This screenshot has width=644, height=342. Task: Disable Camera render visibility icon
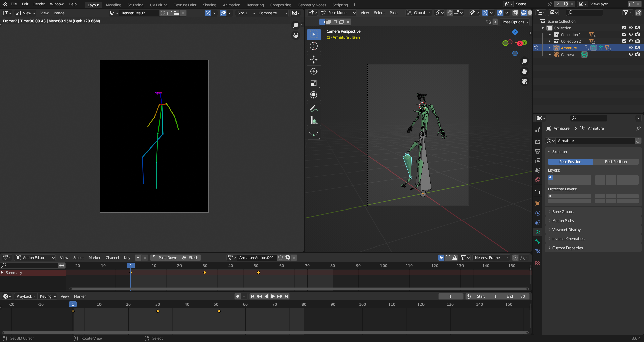pos(637,55)
